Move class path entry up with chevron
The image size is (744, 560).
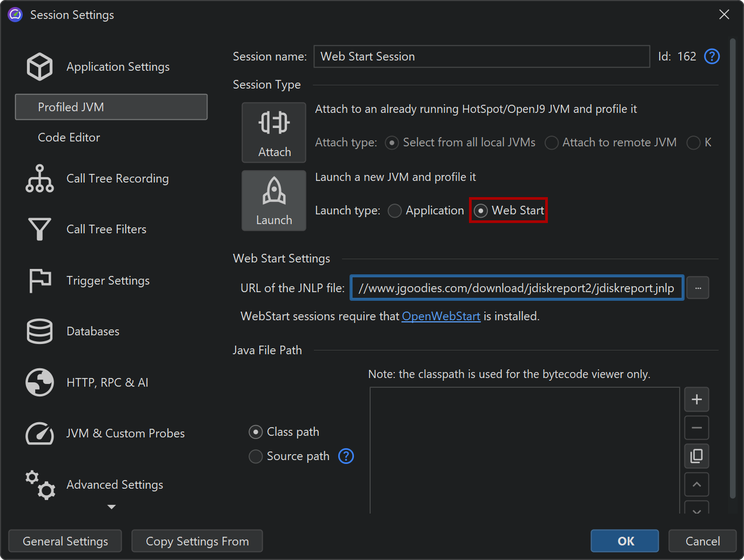pyautogui.click(x=696, y=484)
